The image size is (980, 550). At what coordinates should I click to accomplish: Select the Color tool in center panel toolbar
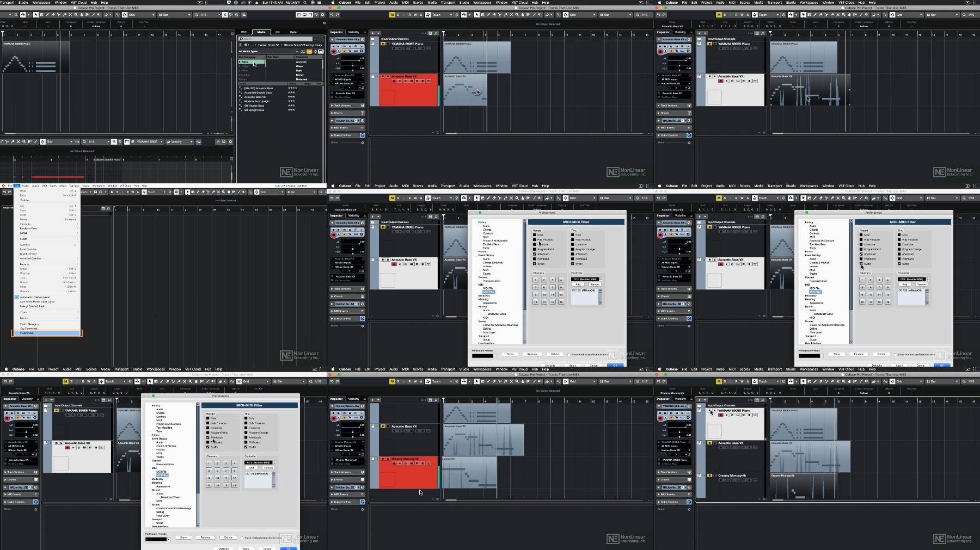coord(547,198)
